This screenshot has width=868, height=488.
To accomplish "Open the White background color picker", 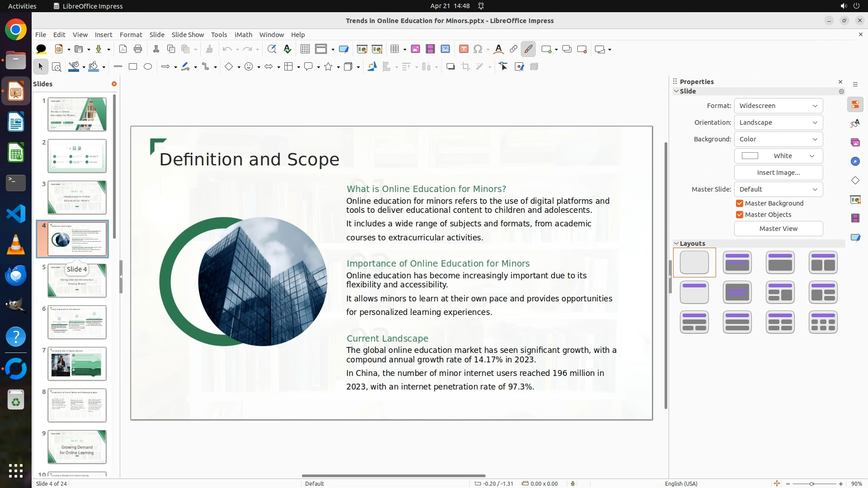I will 778,156.
